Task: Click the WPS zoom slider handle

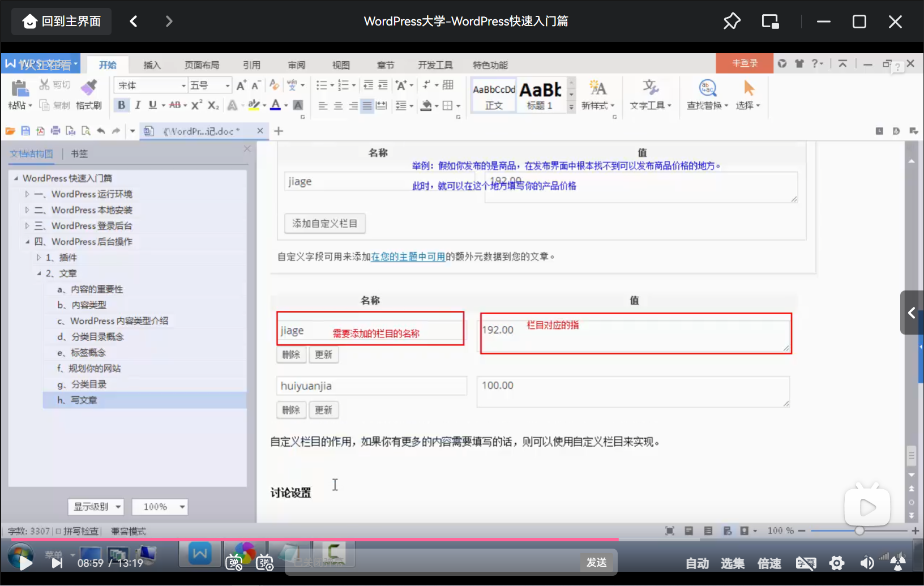Action: pyautogui.click(x=859, y=531)
